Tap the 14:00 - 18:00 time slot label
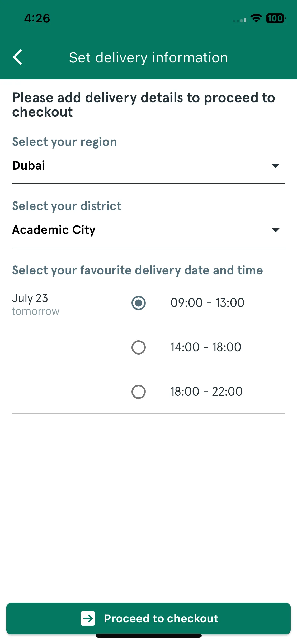Image resolution: width=297 pixels, height=644 pixels. [206, 347]
